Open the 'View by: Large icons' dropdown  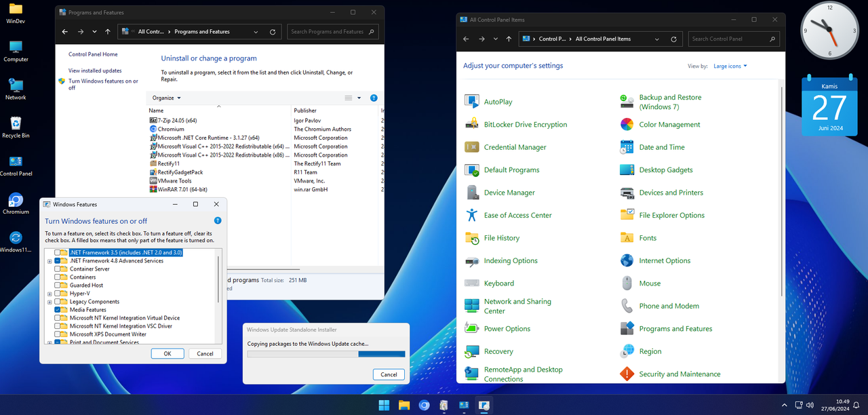coord(730,66)
